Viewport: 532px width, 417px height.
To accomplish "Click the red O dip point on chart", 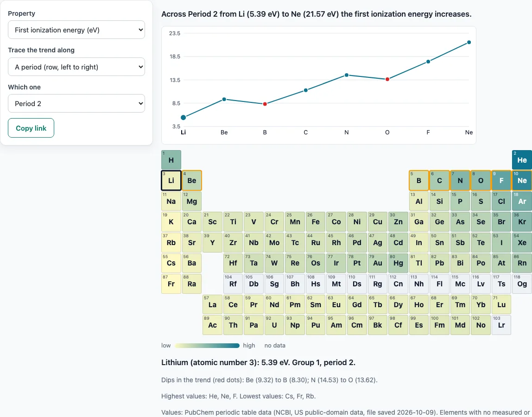I will point(387,79).
